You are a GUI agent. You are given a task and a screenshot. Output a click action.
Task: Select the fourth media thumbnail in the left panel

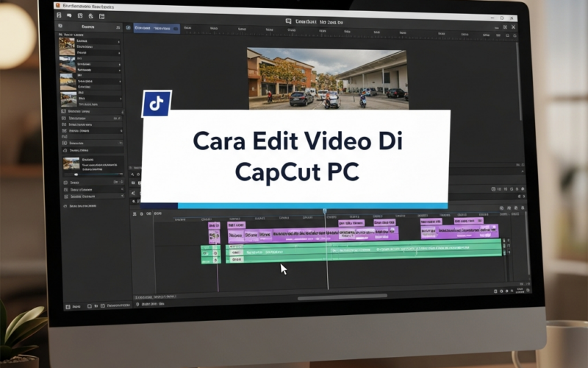coord(69,99)
